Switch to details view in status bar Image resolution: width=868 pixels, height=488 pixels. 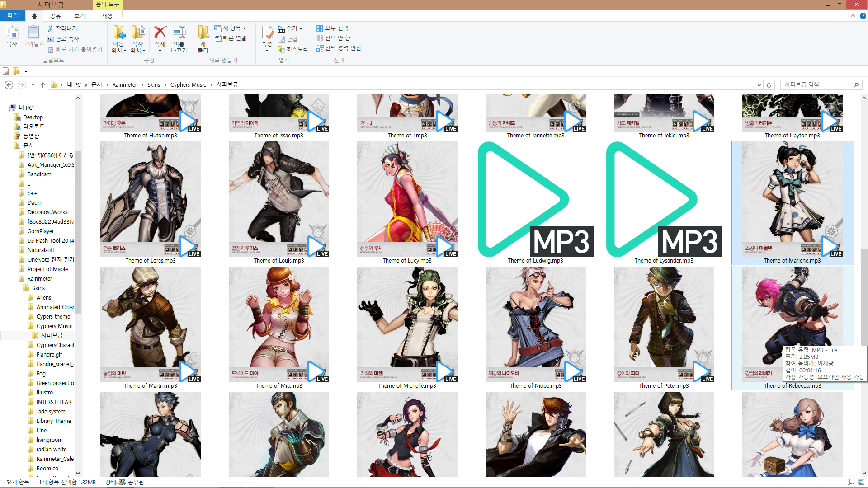pyautogui.click(x=851, y=482)
